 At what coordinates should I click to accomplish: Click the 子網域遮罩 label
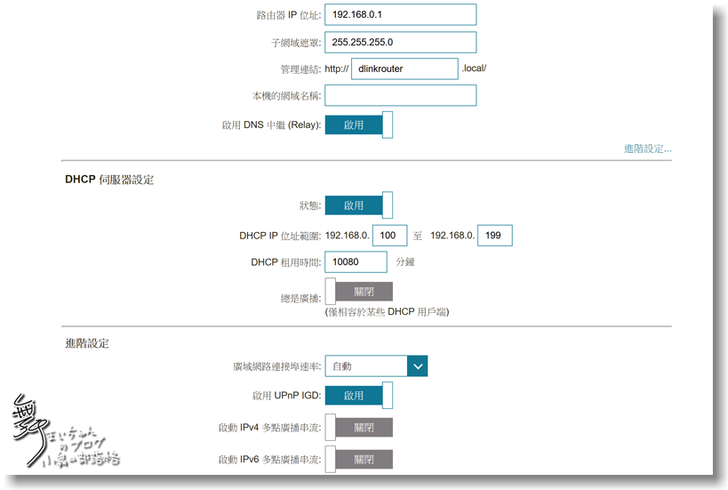[x=296, y=43]
